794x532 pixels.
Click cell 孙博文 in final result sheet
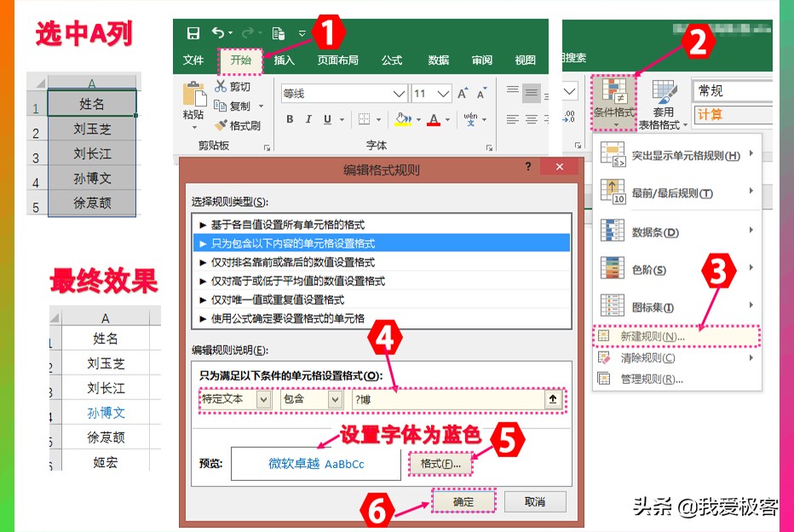pyautogui.click(x=106, y=413)
